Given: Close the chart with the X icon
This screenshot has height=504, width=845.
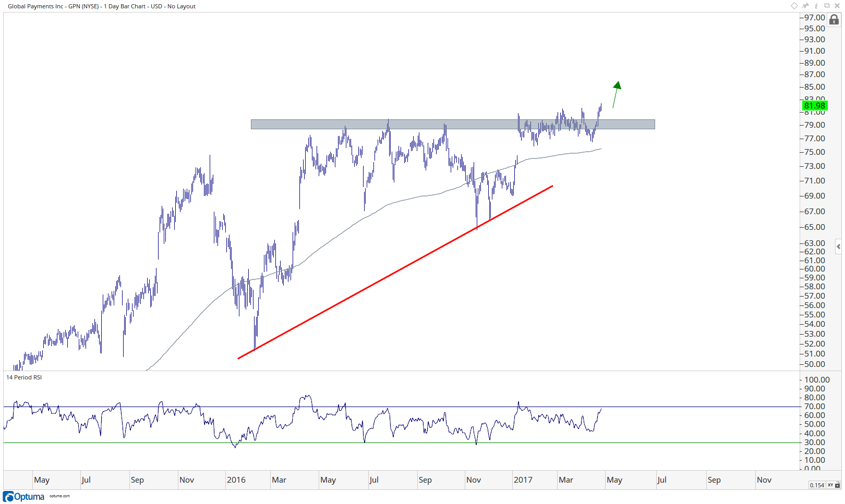Looking at the screenshot, I should [837, 6].
